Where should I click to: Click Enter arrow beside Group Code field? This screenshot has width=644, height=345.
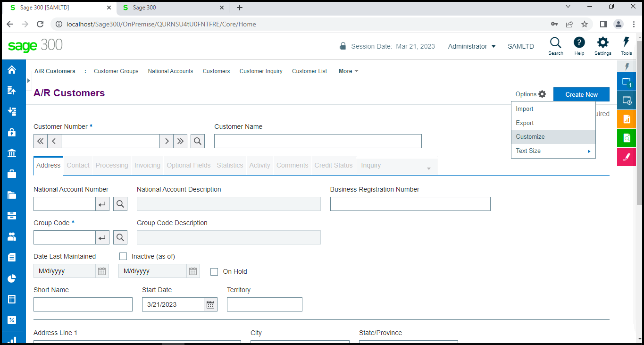[102, 237]
